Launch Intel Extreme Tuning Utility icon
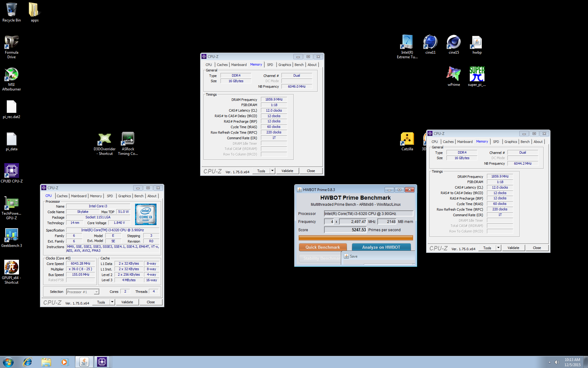 click(407, 47)
